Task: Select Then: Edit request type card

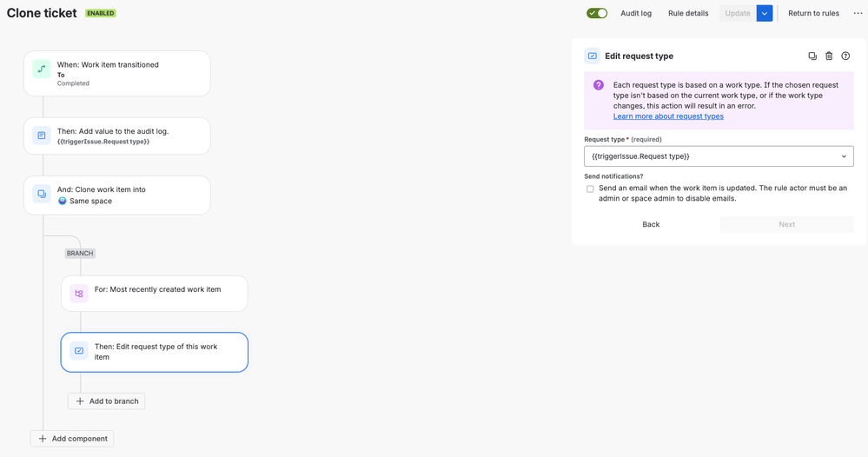Action: [x=155, y=352]
